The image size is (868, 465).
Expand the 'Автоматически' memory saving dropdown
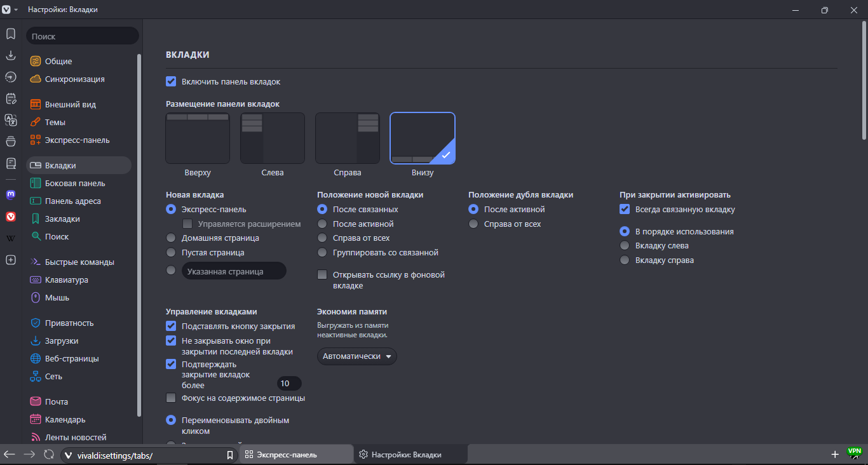[356, 356]
